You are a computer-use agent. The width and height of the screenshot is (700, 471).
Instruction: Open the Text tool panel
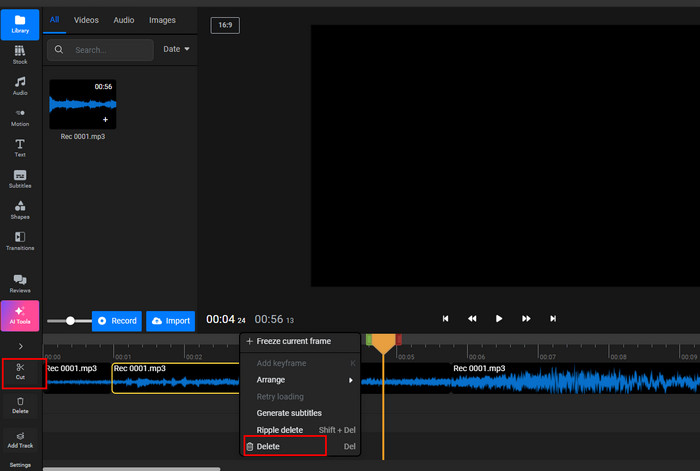click(x=20, y=148)
